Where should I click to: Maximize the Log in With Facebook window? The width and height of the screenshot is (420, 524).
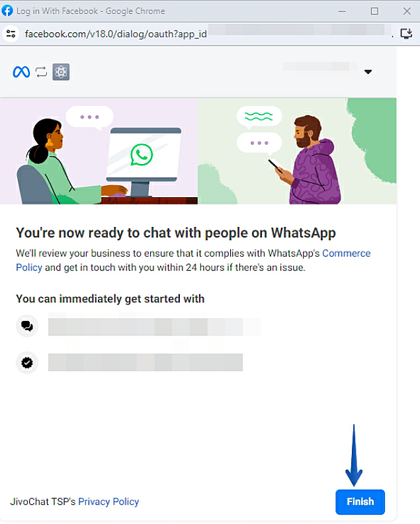[x=374, y=11]
